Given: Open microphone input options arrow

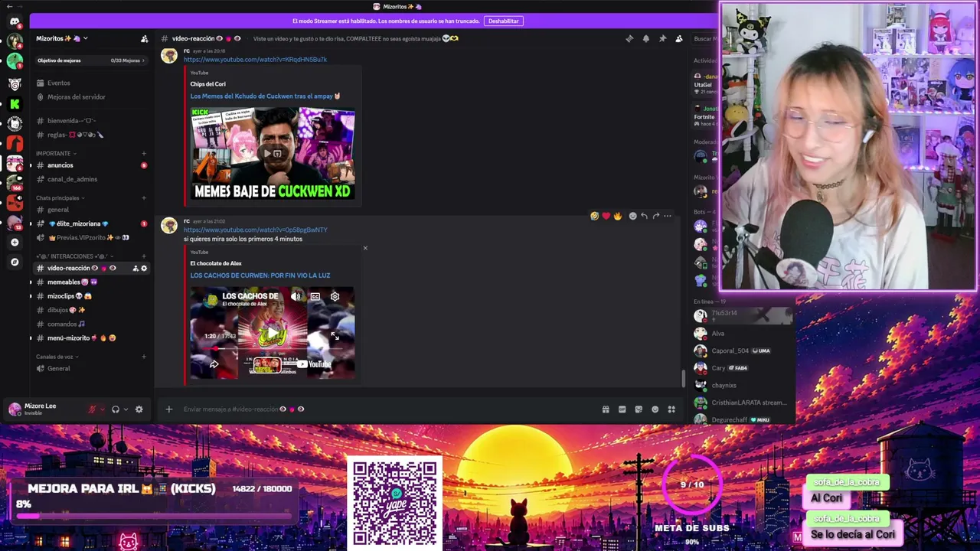Looking at the screenshot, I should (x=103, y=409).
